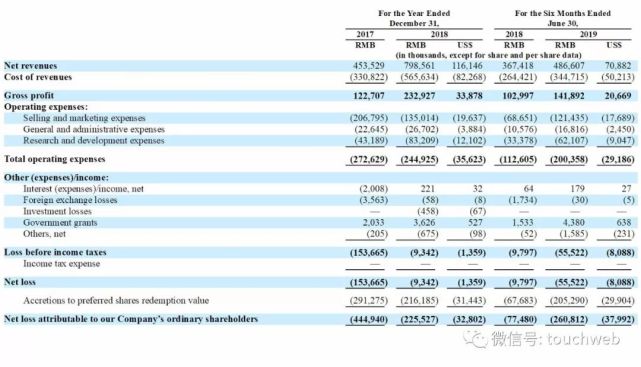The width and height of the screenshot is (641, 367).
Task: Click Accretions to preferred shares redemption value
Action: [x=116, y=300]
